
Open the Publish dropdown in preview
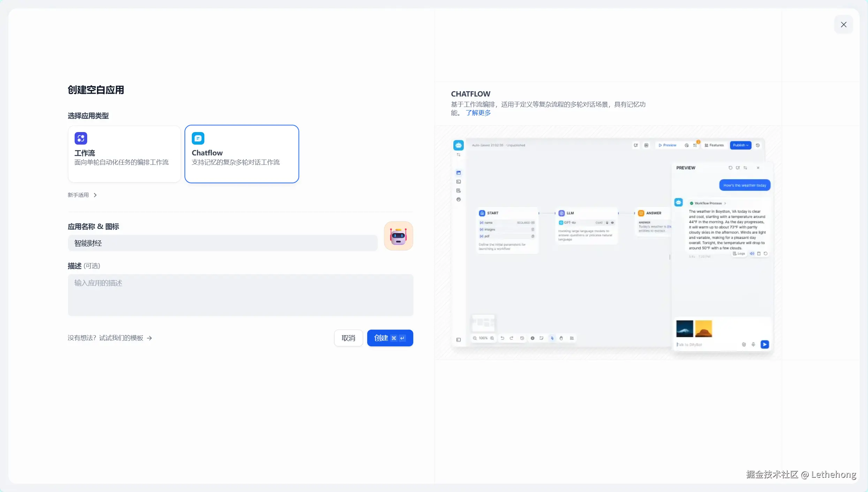tap(740, 145)
